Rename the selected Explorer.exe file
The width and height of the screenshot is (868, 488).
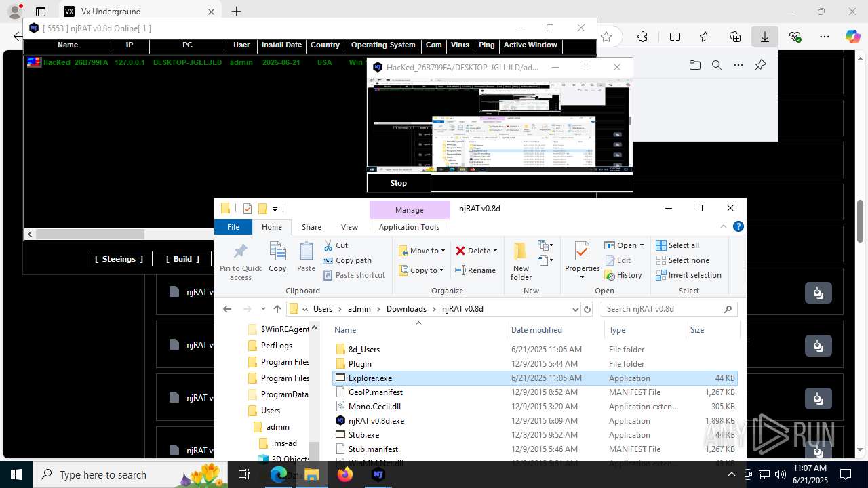pos(475,270)
